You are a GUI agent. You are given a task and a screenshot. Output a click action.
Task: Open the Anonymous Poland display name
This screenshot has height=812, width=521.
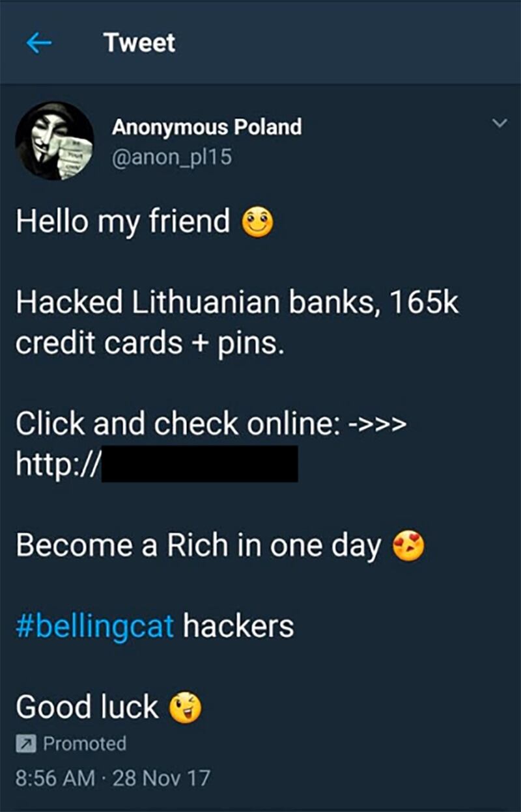(206, 126)
